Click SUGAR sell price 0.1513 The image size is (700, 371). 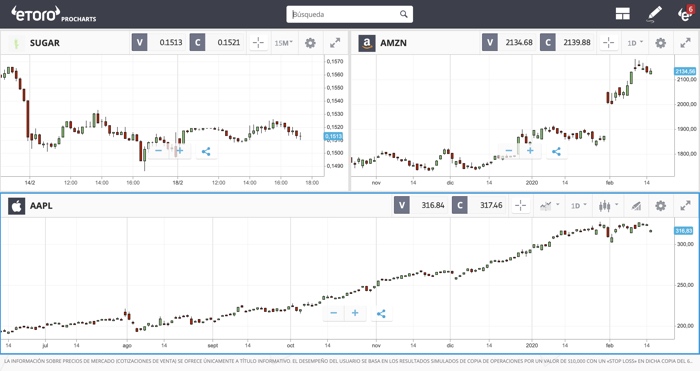pyautogui.click(x=171, y=42)
